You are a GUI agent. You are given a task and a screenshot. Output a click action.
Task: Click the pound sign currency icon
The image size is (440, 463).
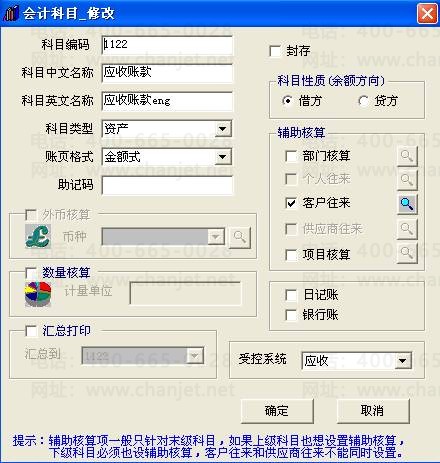[x=38, y=236]
